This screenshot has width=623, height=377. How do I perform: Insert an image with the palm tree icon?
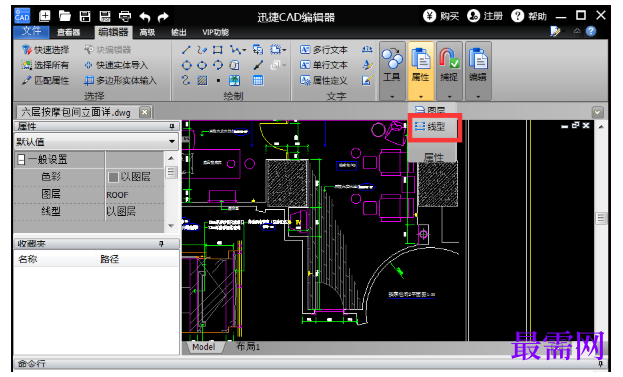point(234,81)
